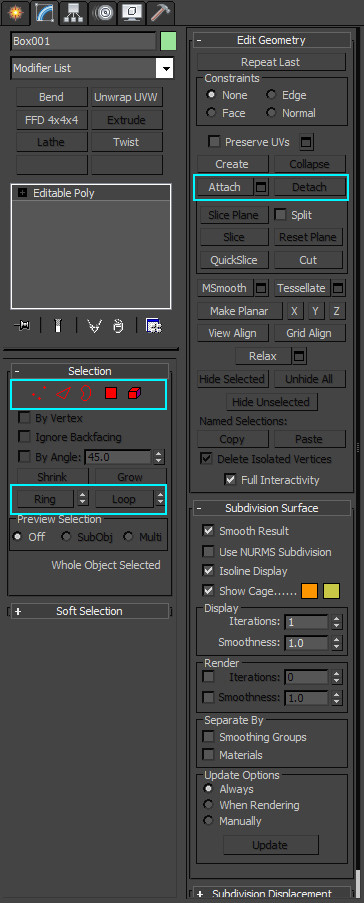Open the Modifier List dropdown

(x=92, y=68)
